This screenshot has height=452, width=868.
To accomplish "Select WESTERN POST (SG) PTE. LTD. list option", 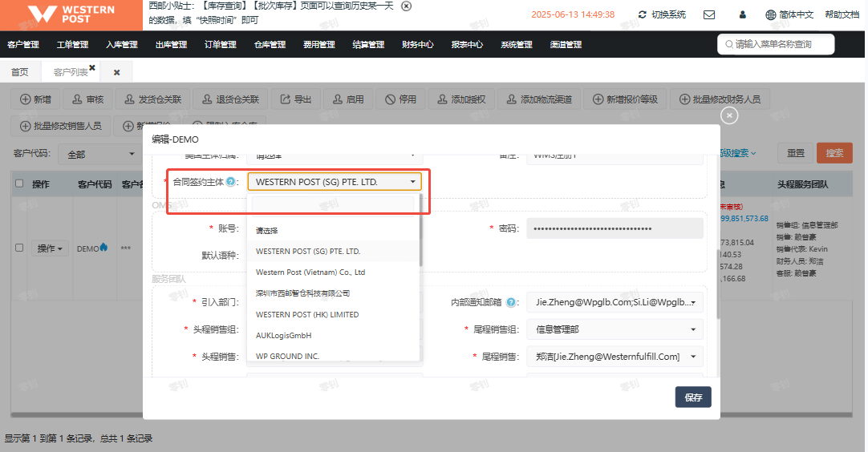I will tap(333, 251).
